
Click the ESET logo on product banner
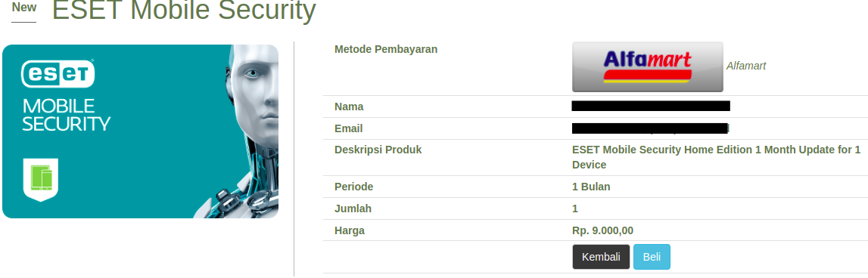58,74
